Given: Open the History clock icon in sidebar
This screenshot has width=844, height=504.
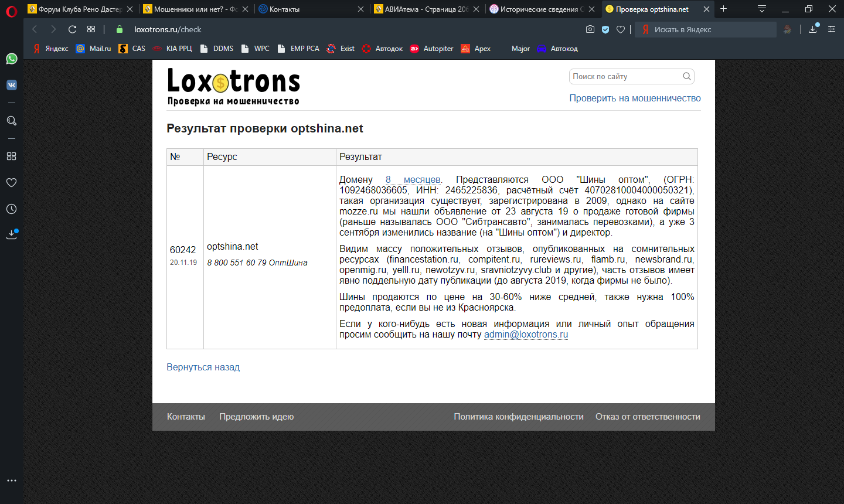Looking at the screenshot, I should point(11,209).
